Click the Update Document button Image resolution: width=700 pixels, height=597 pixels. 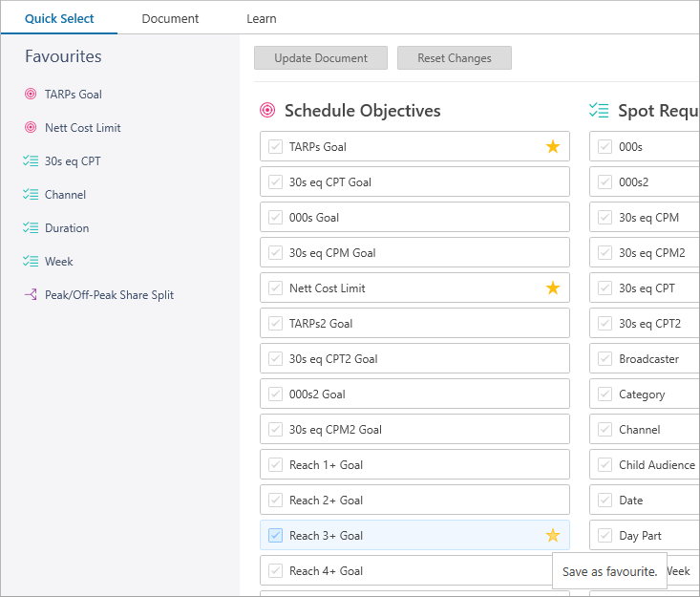coord(321,57)
